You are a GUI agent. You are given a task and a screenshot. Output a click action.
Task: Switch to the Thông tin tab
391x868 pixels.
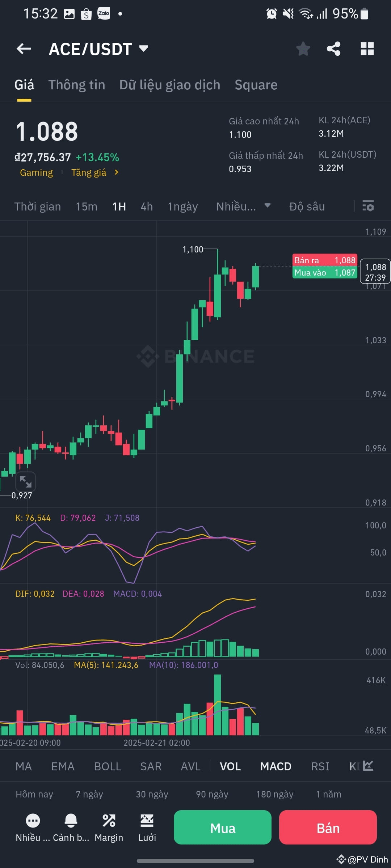point(76,85)
